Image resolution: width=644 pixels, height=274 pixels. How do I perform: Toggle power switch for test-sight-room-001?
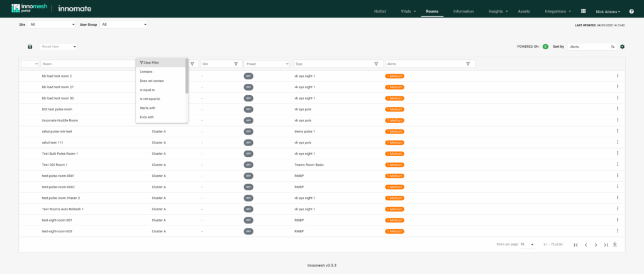point(248,220)
